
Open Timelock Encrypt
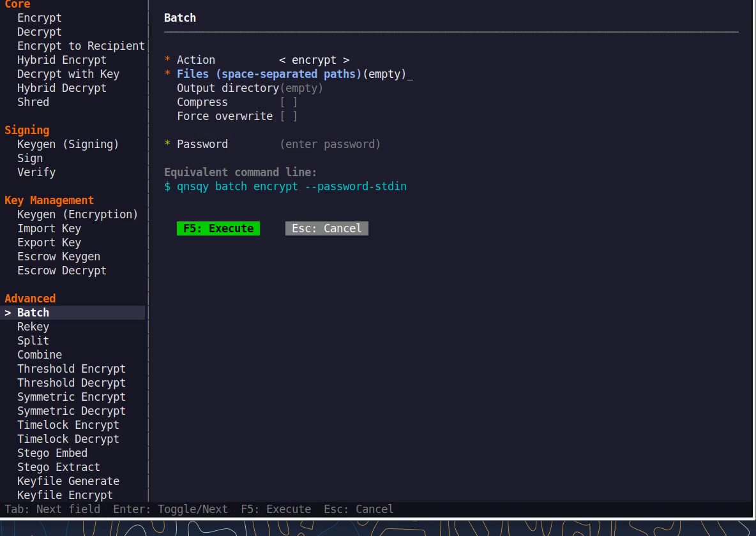[68, 424]
